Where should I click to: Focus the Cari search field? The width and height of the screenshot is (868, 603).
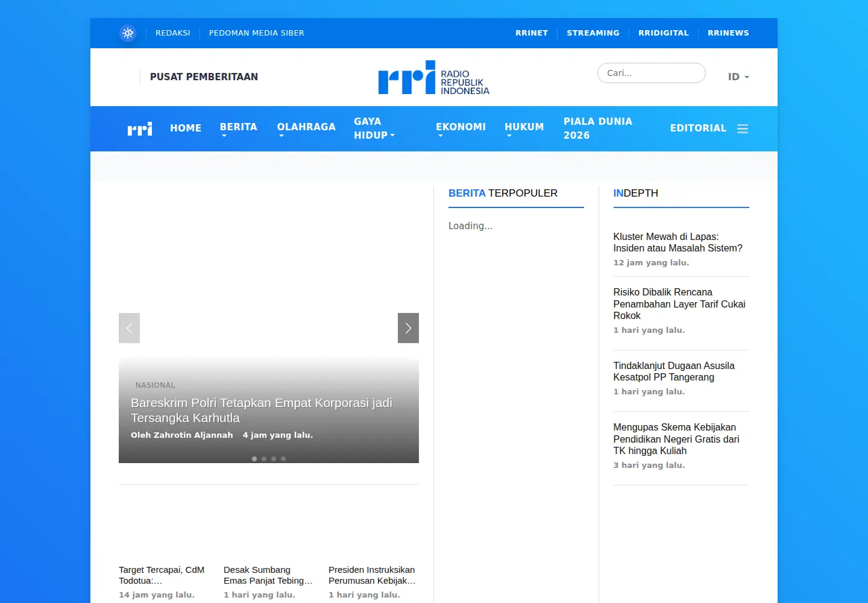(x=652, y=73)
